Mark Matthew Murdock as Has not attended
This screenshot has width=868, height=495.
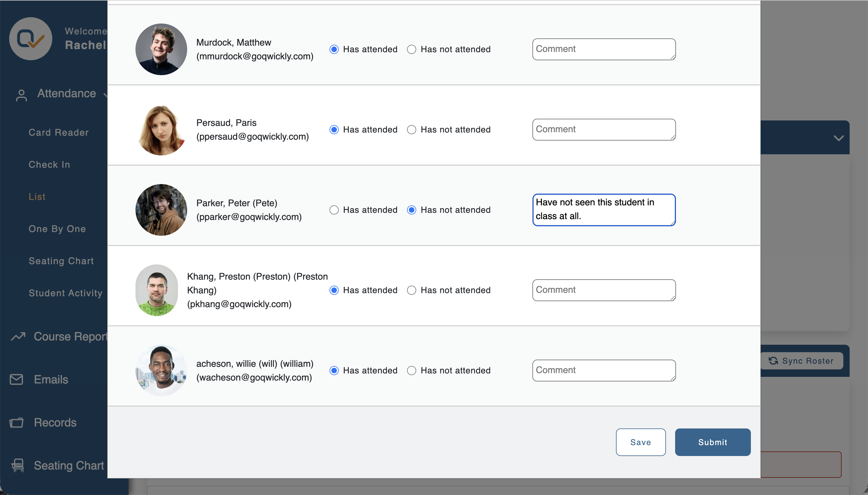click(412, 49)
